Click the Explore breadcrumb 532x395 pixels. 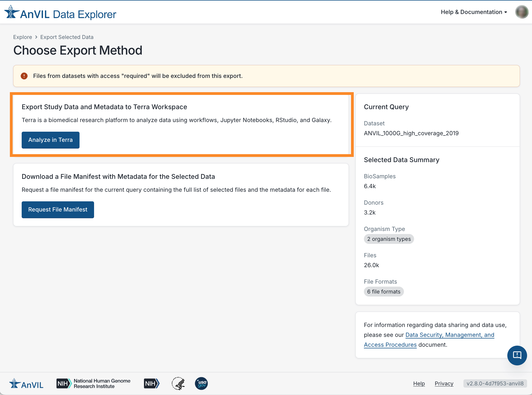point(22,37)
